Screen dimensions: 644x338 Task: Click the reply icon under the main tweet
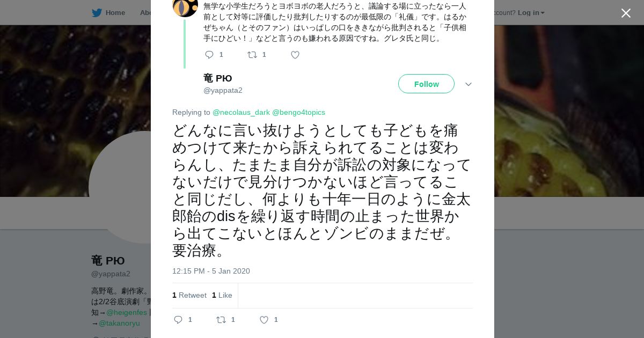pos(178,320)
